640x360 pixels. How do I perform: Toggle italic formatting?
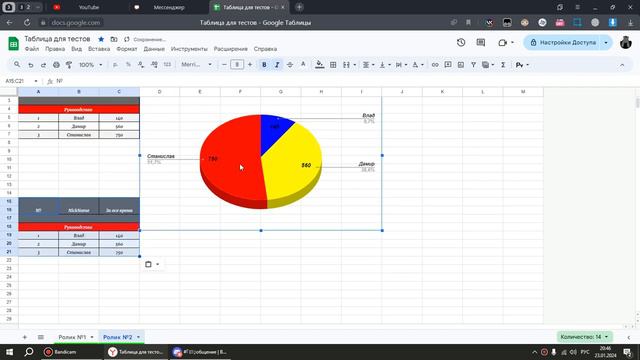pos(277,65)
